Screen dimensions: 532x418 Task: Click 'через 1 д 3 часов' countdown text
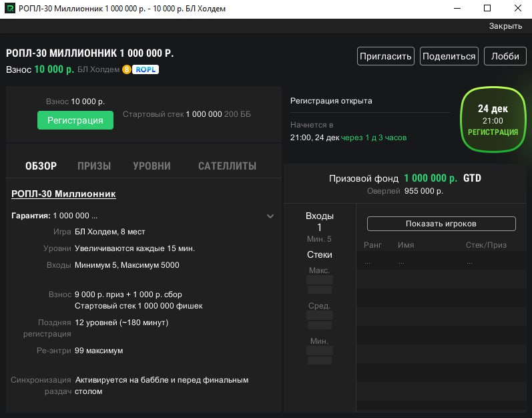tap(374, 138)
